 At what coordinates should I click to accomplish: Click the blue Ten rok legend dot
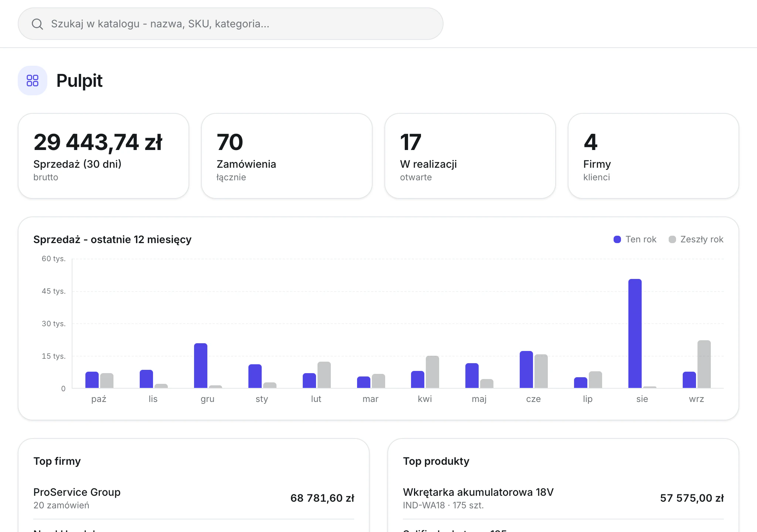click(x=617, y=239)
